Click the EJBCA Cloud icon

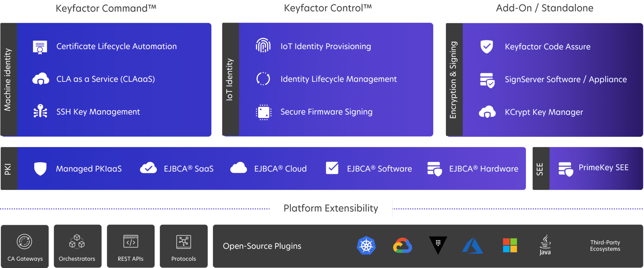coord(239,168)
